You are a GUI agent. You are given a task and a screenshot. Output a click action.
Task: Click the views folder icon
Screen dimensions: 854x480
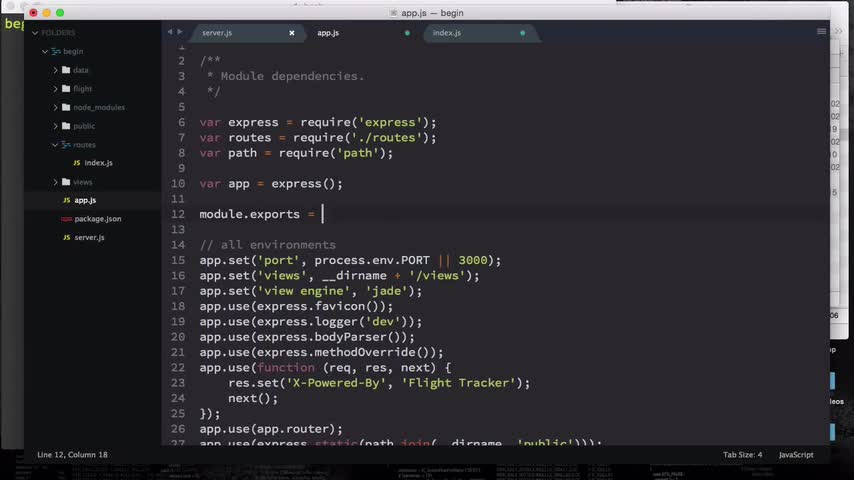coord(66,182)
